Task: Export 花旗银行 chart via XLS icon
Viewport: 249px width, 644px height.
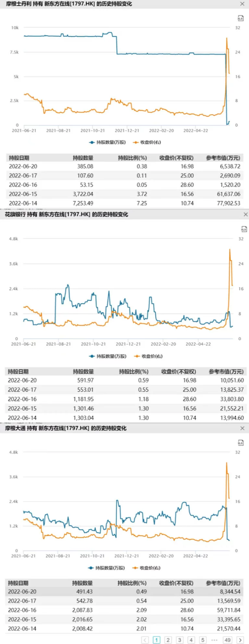Action: click(x=244, y=229)
